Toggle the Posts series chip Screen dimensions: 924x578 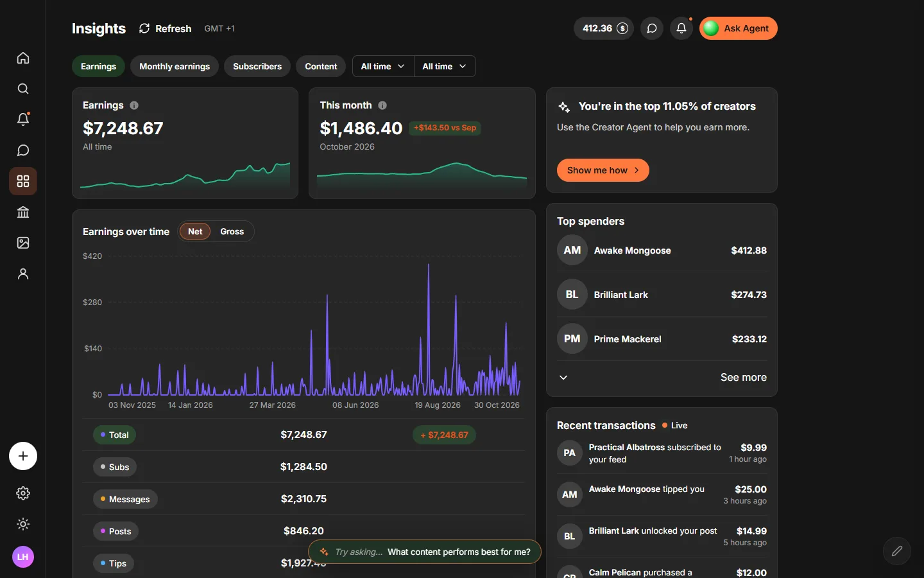click(x=116, y=531)
